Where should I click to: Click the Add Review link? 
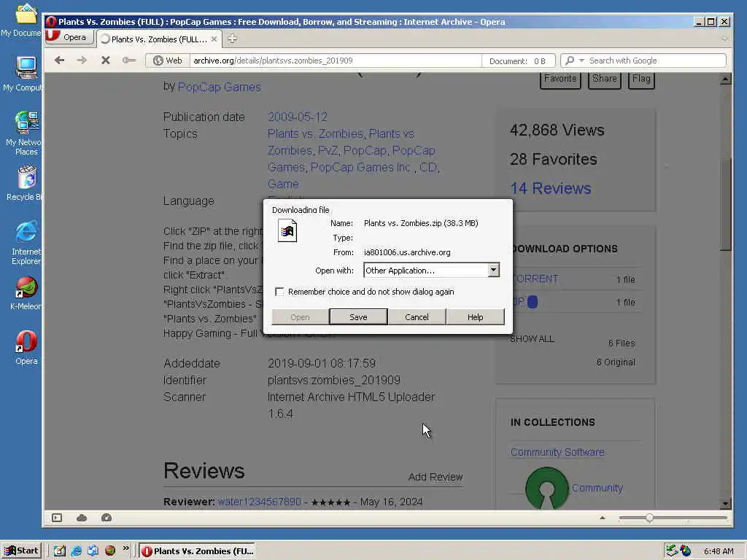(x=436, y=477)
